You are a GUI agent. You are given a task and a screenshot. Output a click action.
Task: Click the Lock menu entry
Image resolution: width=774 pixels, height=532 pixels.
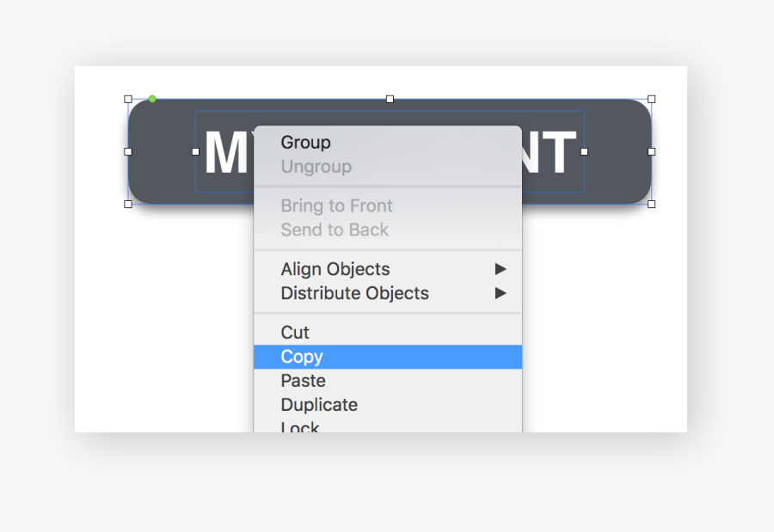[298, 425]
